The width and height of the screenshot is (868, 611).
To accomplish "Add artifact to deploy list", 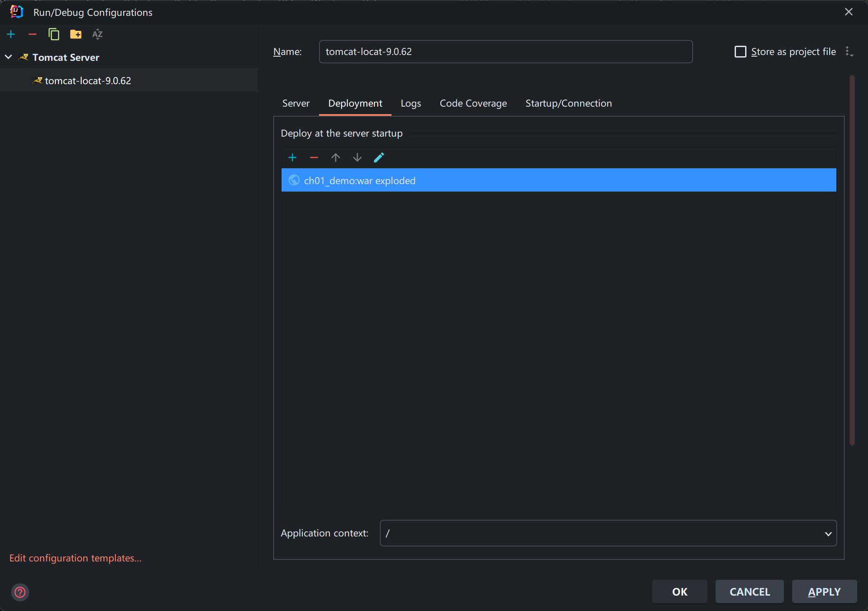I will pyautogui.click(x=292, y=157).
